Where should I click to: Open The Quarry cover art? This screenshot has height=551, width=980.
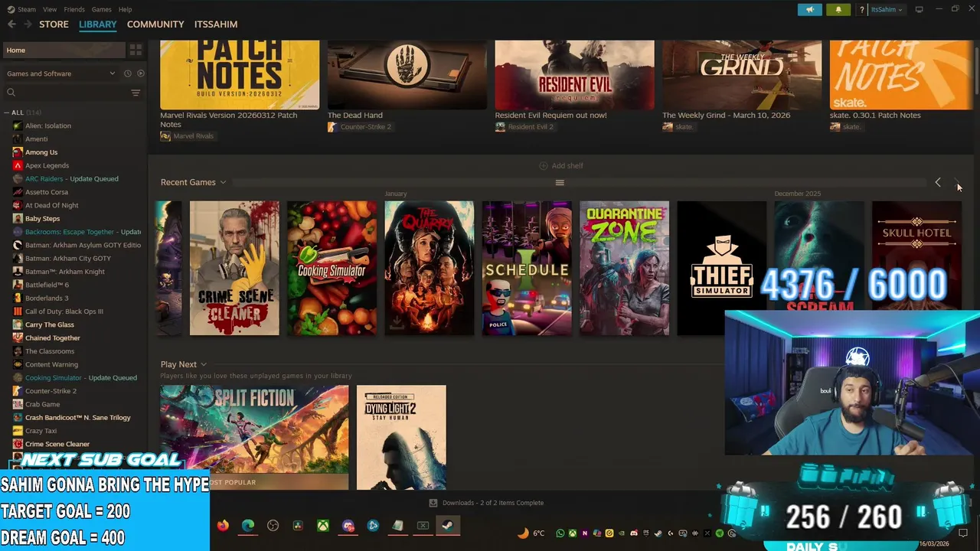pyautogui.click(x=430, y=268)
